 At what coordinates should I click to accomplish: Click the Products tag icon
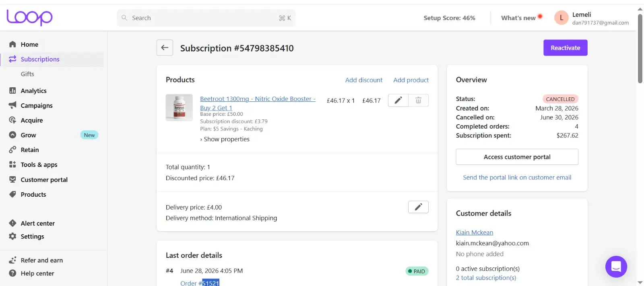point(12,194)
